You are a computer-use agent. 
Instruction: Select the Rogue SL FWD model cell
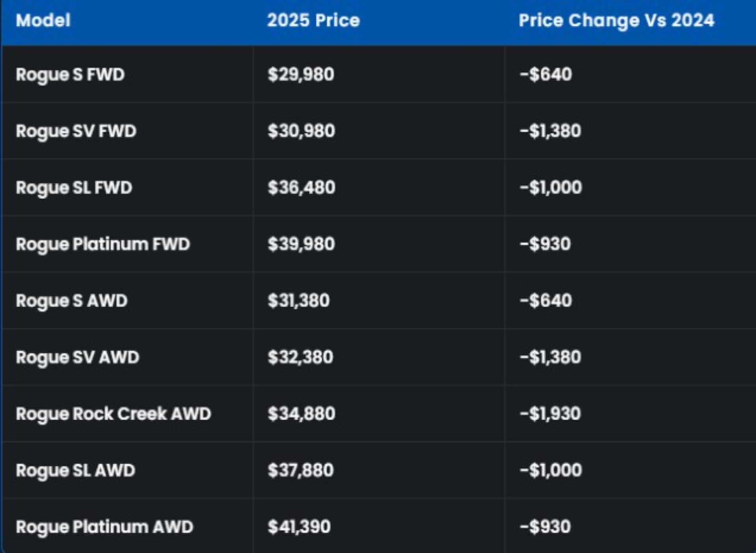tap(74, 187)
